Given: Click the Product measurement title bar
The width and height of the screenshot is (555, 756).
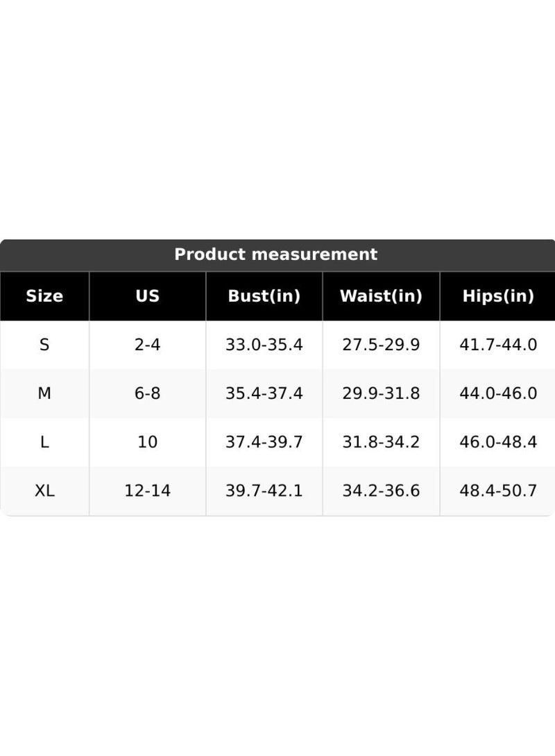Looking at the screenshot, I should 277,255.
